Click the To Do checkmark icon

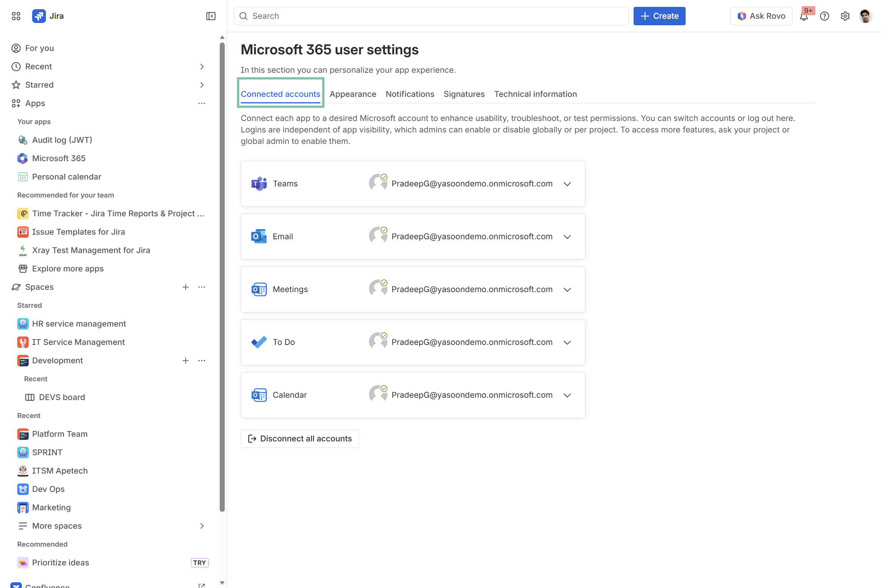[259, 342]
